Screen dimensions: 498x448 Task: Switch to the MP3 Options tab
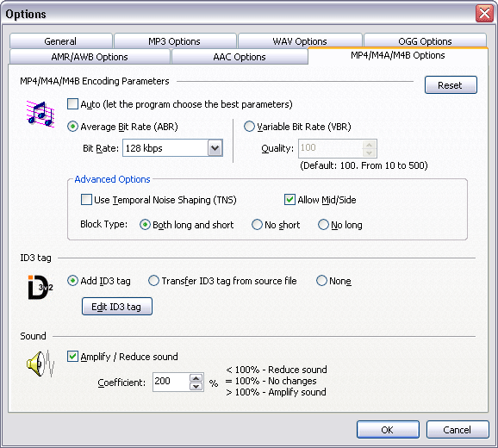[x=174, y=41]
